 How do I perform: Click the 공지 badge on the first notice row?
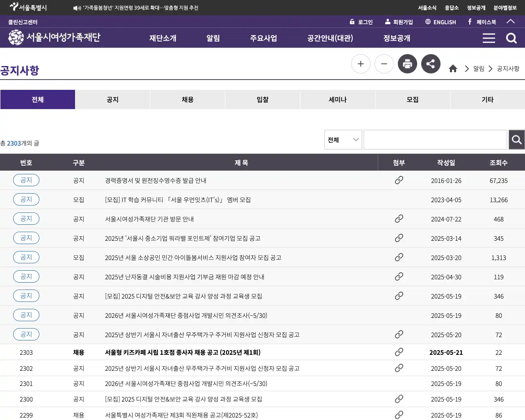point(26,180)
